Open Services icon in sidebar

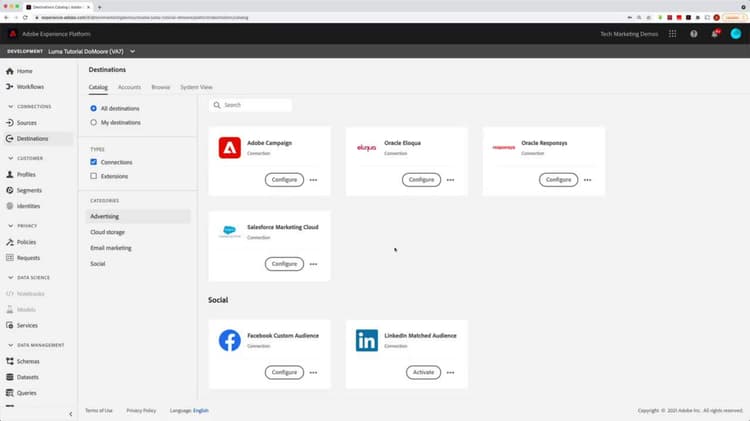click(10, 325)
